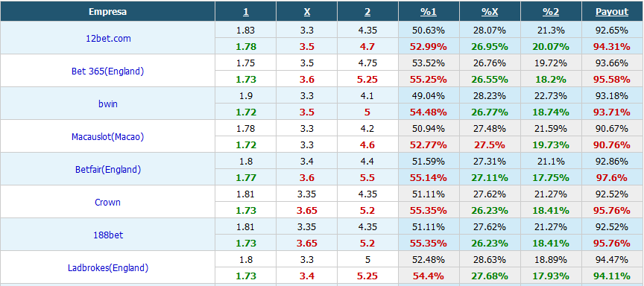The image size is (644, 286).
Task: Open the Crown bookmaker link
Action: [x=107, y=203]
